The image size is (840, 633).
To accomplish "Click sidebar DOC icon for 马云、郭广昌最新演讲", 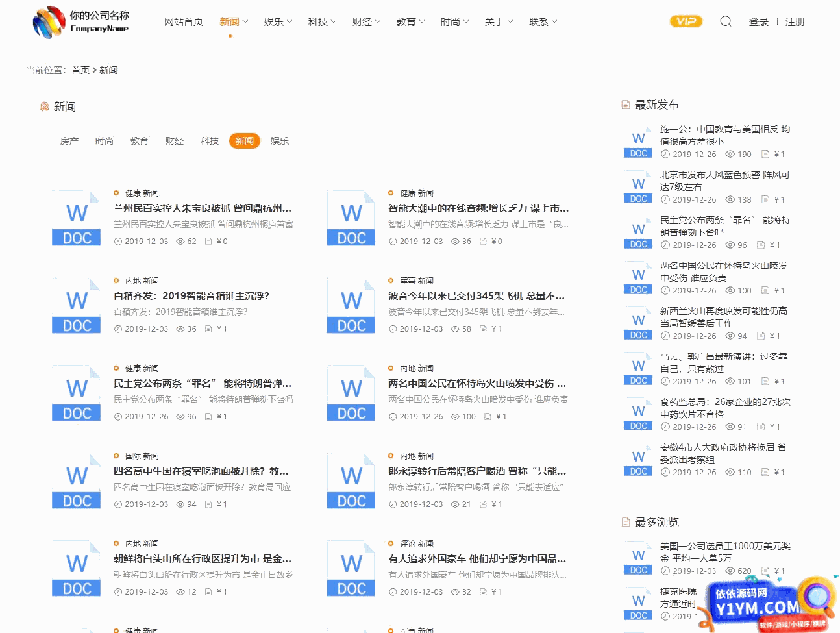I will coord(638,369).
